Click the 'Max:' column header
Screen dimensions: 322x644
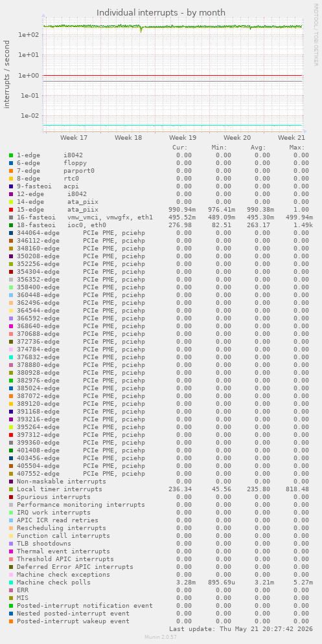point(297,148)
